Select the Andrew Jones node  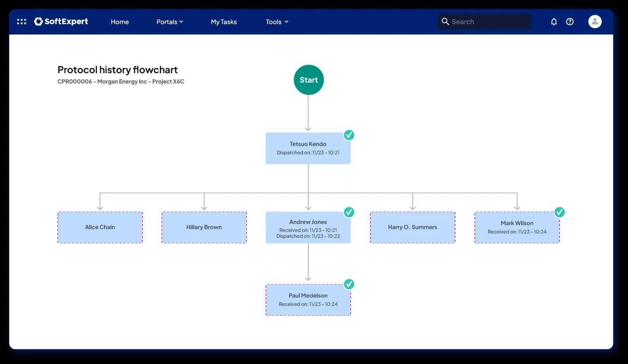(x=308, y=227)
